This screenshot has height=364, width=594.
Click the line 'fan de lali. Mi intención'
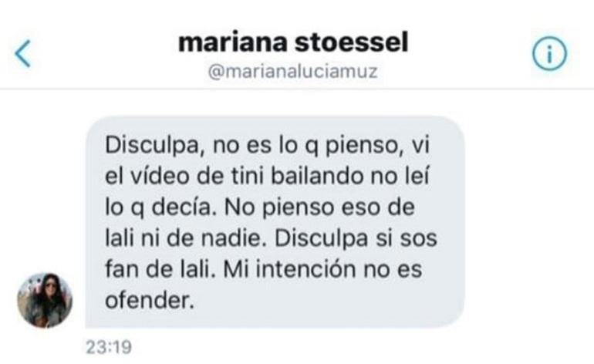click(x=264, y=270)
